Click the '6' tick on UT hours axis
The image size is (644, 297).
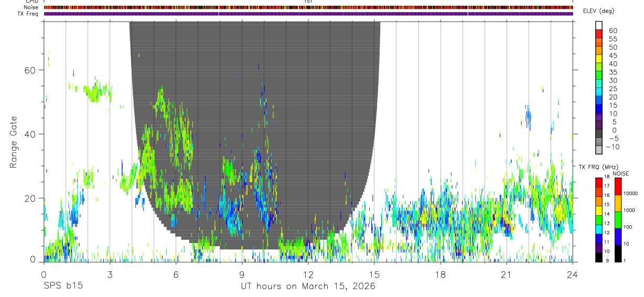pos(176,274)
